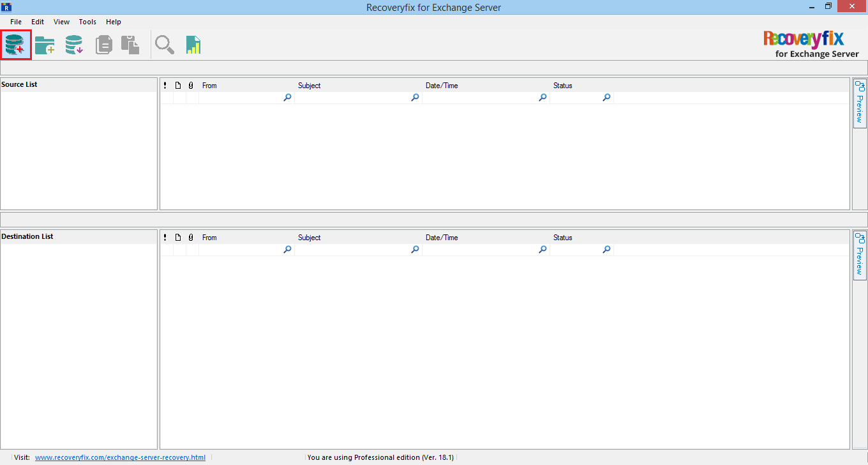Click source attachment paperclip column header
The image size is (868, 465).
click(x=191, y=86)
